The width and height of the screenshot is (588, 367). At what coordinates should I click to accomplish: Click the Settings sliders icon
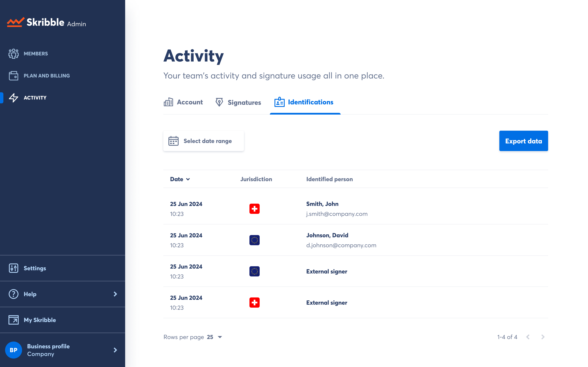(x=13, y=268)
